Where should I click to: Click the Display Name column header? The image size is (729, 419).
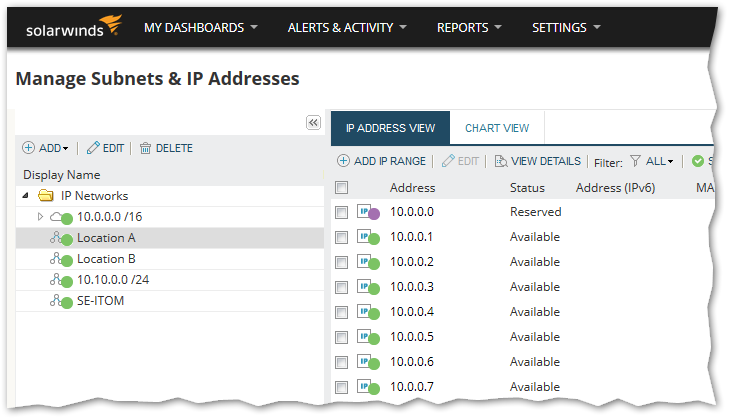(62, 175)
